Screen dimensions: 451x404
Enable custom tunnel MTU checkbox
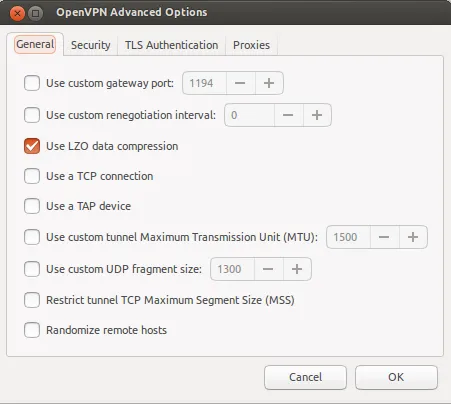pos(32,237)
